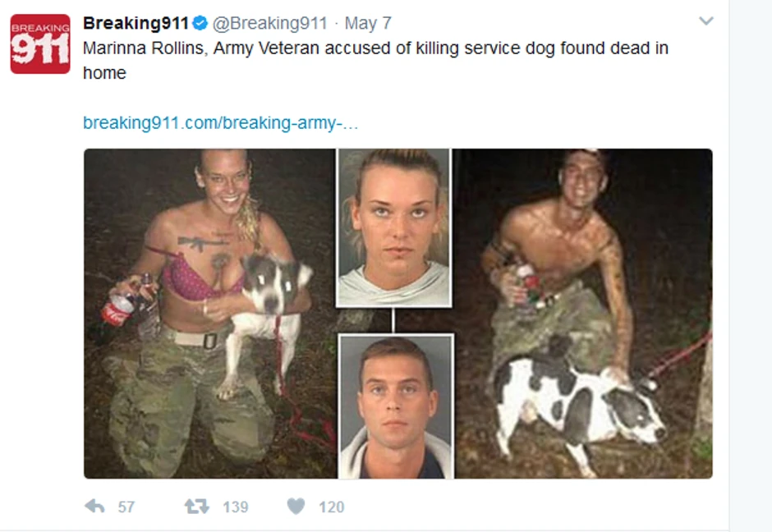Open the tweet options chevron menu
Viewport: 772px width, 532px height.
pos(706,21)
